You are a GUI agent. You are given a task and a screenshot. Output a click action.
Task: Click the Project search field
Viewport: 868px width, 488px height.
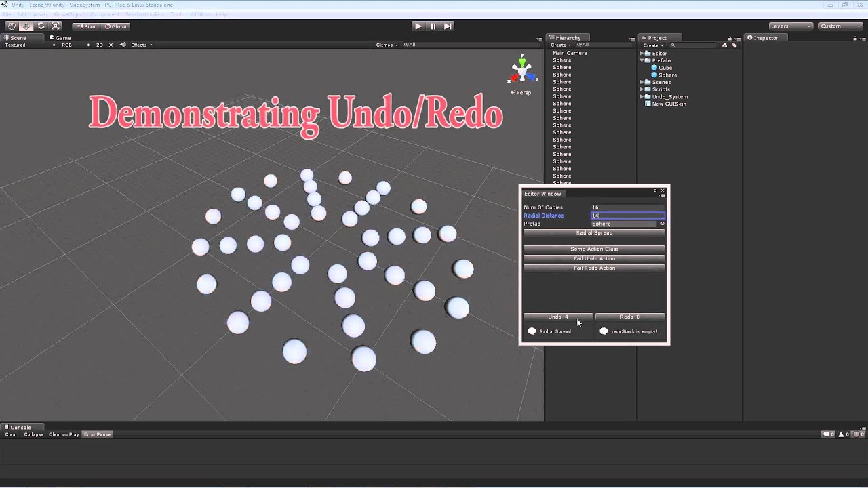[693, 45]
